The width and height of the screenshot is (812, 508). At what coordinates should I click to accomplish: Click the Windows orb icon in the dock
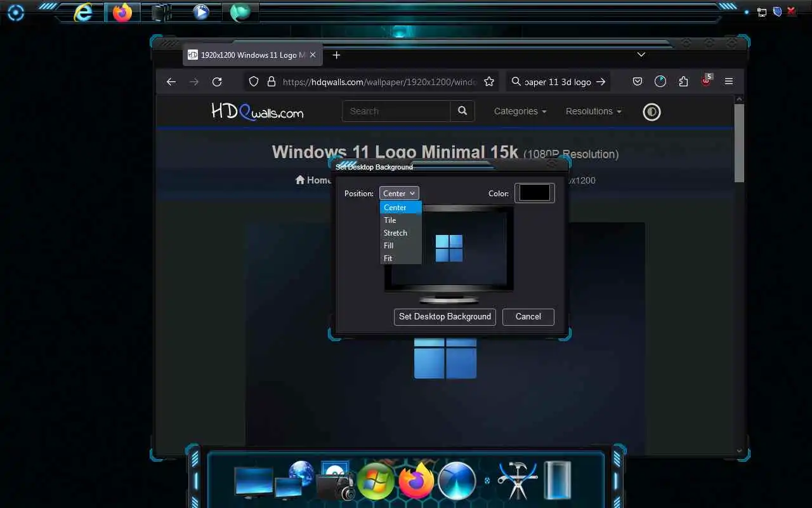(x=376, y=481)
